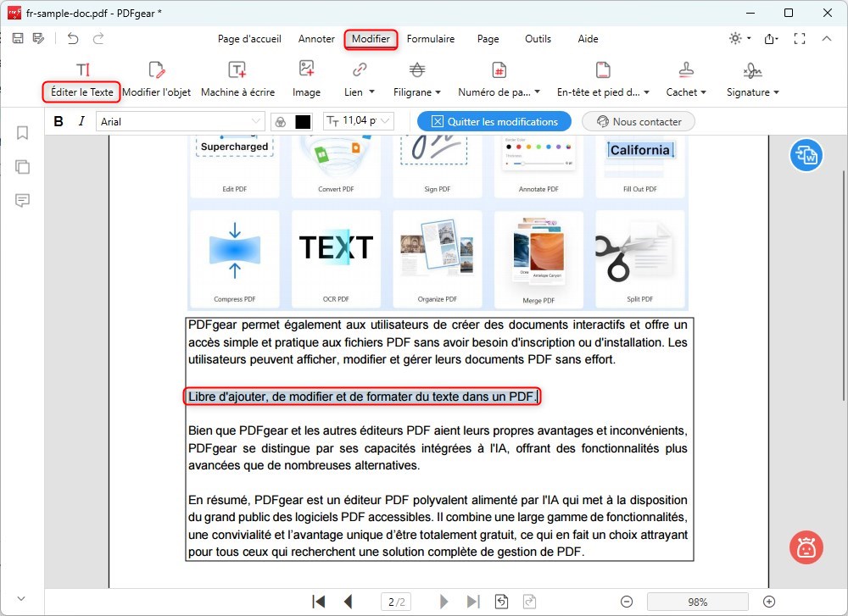848x616 pixels.
Task: Switch to the Modifier tab
Action: [x=371, y=39]
